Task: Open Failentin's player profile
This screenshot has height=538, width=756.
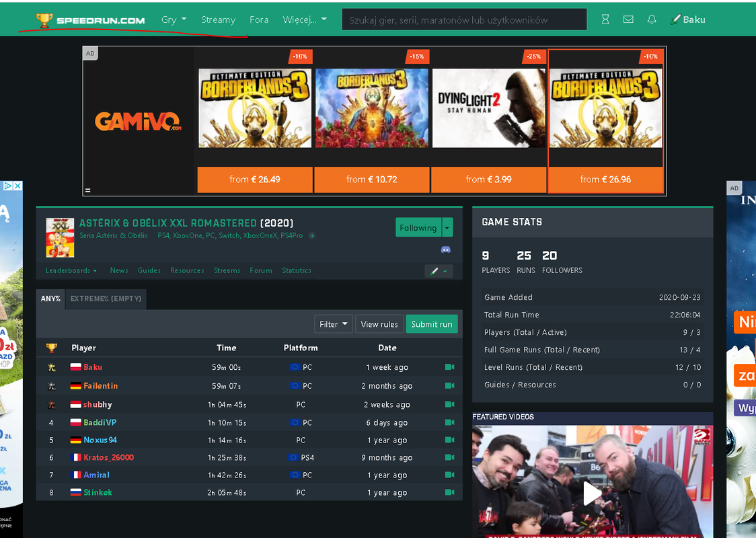Action: click(x=100, y=385)
